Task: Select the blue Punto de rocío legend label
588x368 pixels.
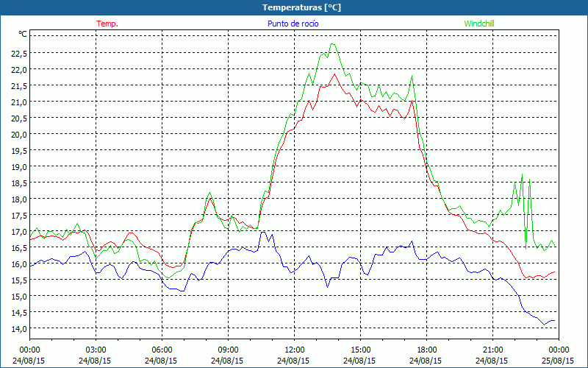Action: click(293, 24)
